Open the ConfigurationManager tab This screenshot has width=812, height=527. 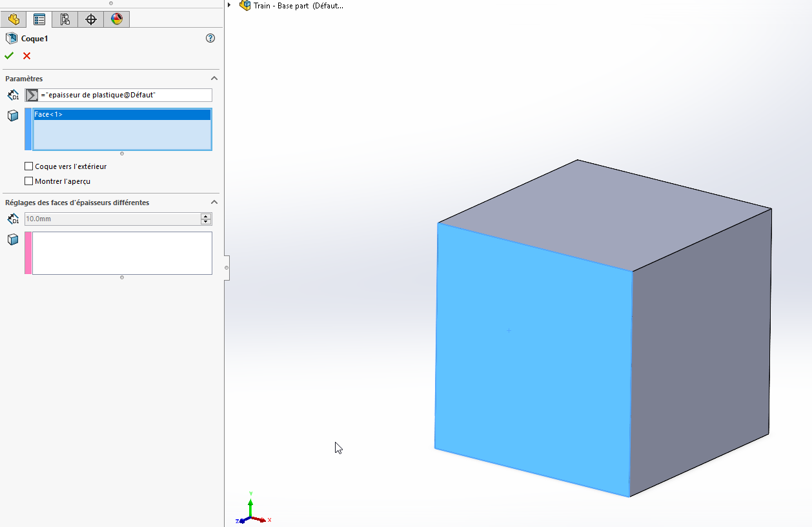(65, 19)
